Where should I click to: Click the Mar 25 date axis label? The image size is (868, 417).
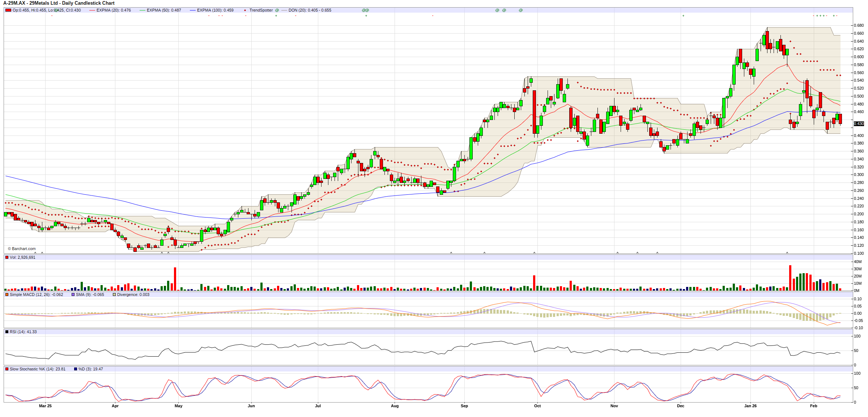coord(45,406)
